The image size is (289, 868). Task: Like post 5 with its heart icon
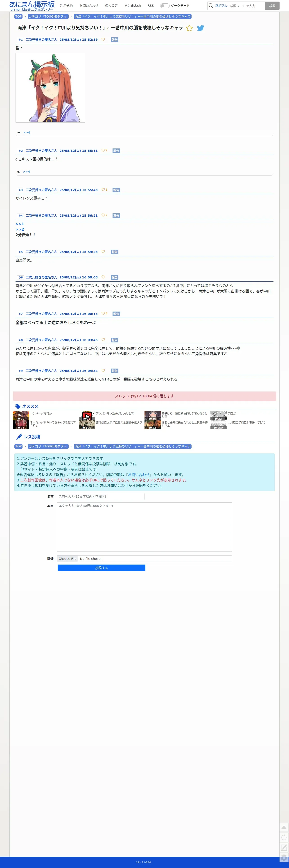coord(103,251)
